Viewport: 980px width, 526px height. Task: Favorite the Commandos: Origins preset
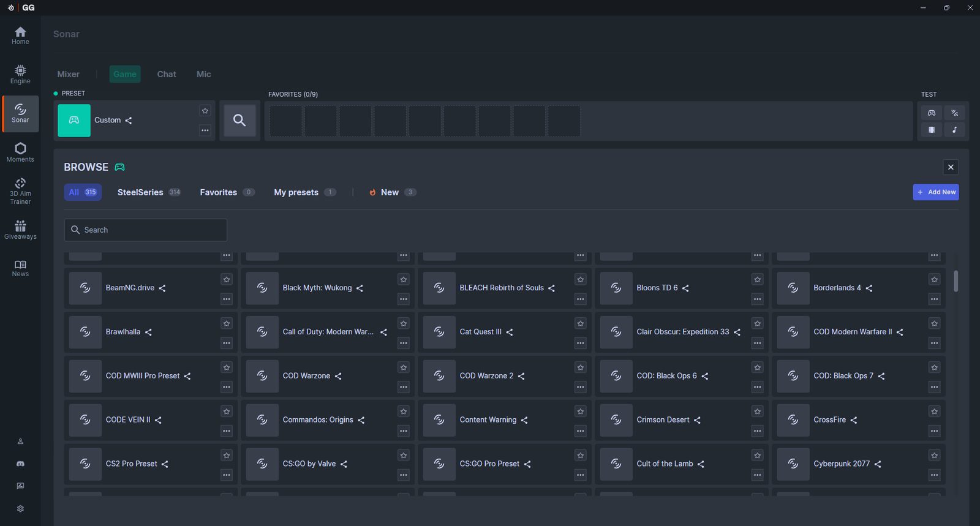pyautogui.click(x=404, y=411)
